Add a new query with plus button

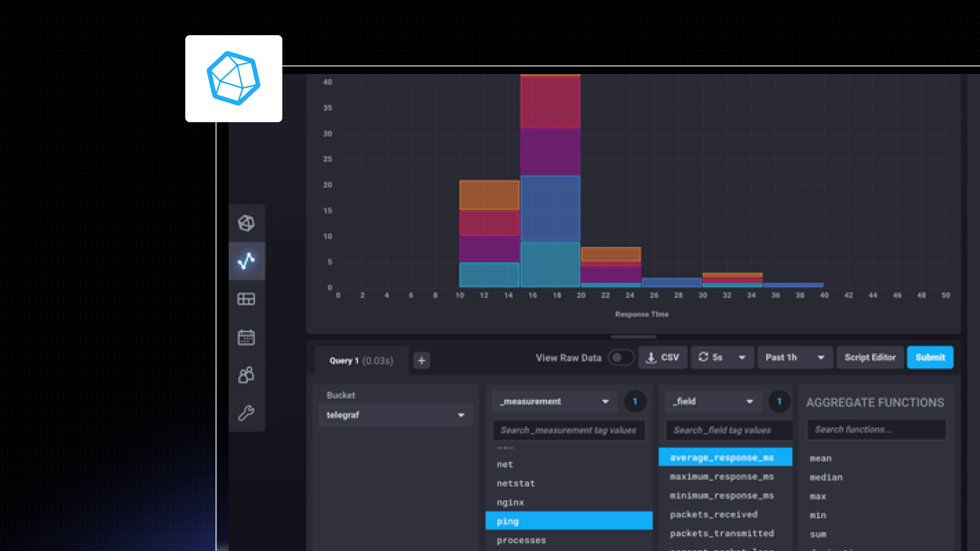point(421,361)
